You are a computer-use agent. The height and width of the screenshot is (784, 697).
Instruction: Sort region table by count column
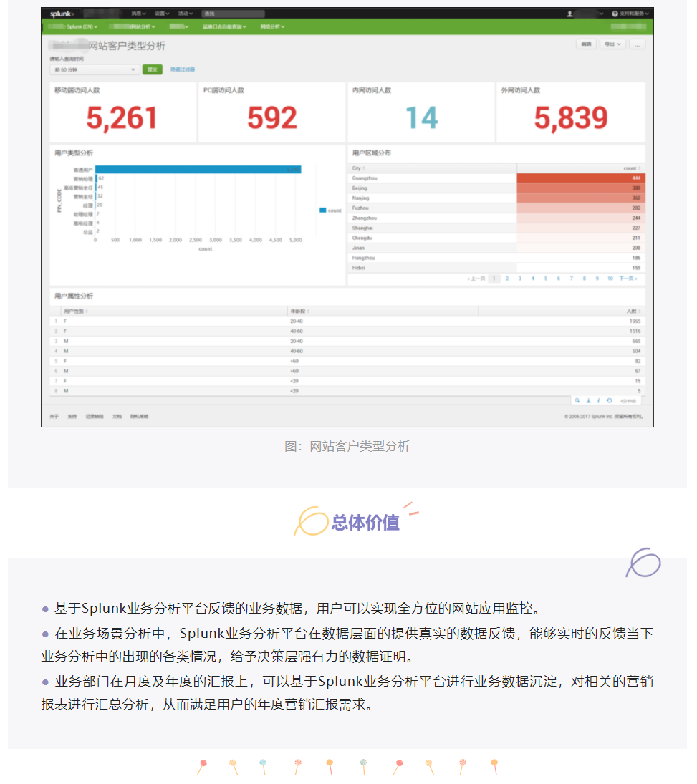click(631, 168)
